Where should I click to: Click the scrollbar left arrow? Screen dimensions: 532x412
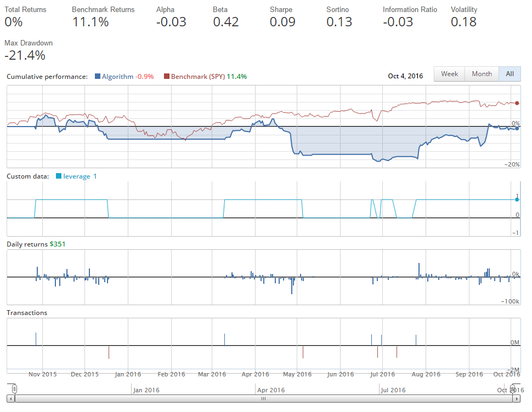tap(9, 399)
